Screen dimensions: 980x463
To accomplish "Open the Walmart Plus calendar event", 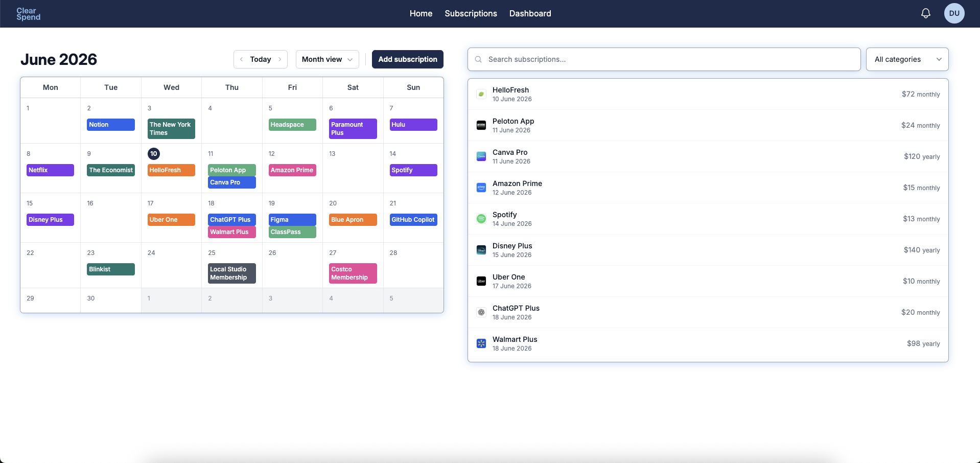I will 231,232.
